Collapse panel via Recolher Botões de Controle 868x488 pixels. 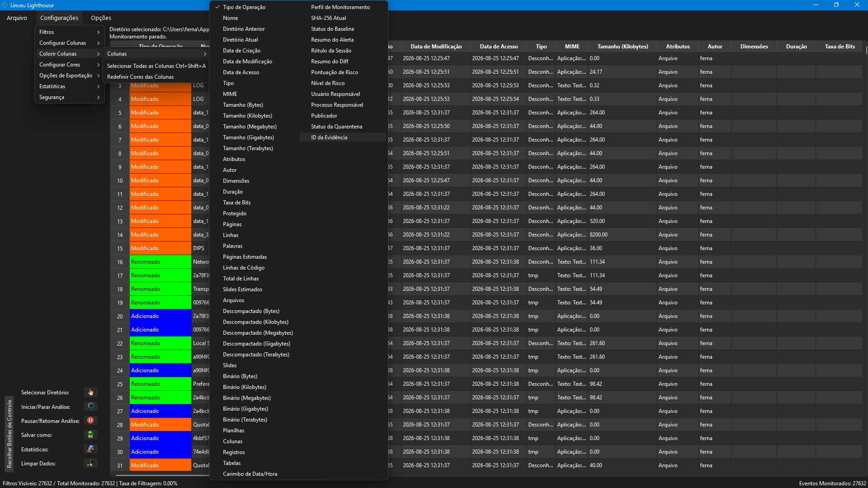tap(9, 433)
